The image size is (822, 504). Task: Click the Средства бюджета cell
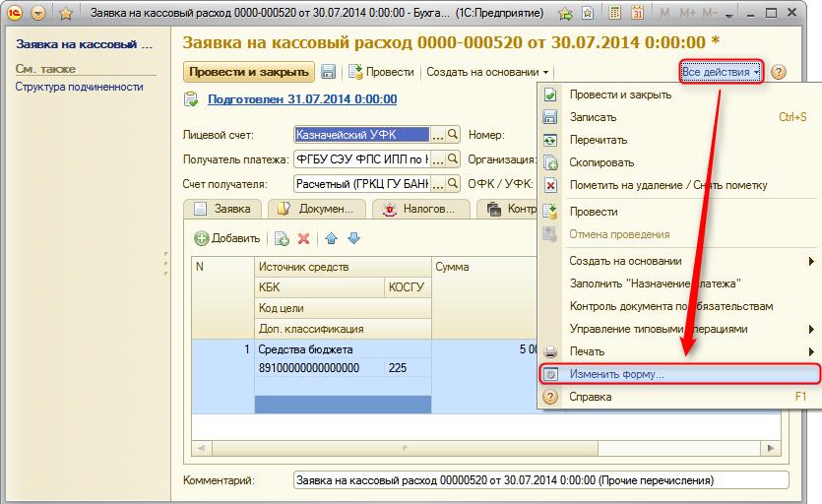pos(343,349)
